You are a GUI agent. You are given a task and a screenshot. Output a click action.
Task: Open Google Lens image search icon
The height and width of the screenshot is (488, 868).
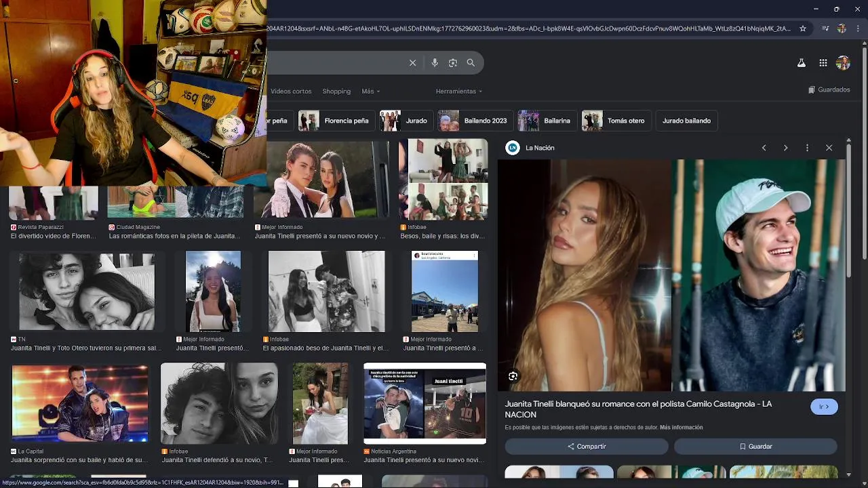click(453, 63)
